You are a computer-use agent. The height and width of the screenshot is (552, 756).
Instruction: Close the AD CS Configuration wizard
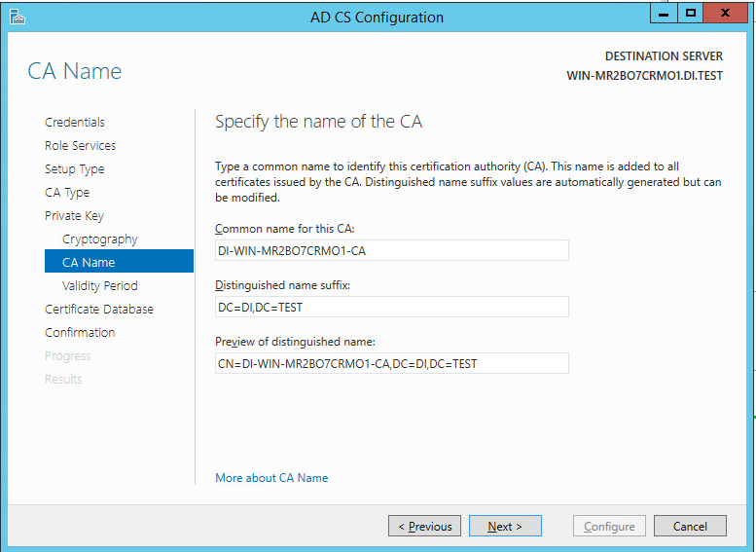(726, 14)
